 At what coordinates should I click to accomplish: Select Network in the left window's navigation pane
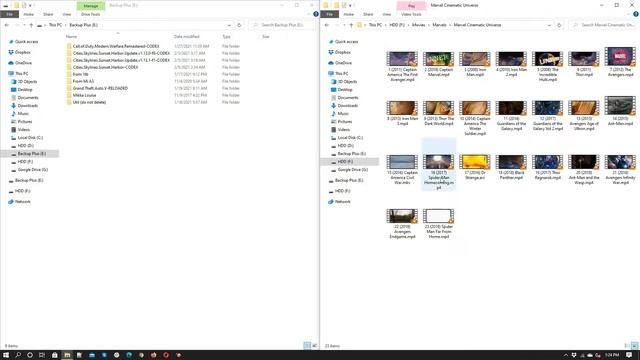click(19, 202)
